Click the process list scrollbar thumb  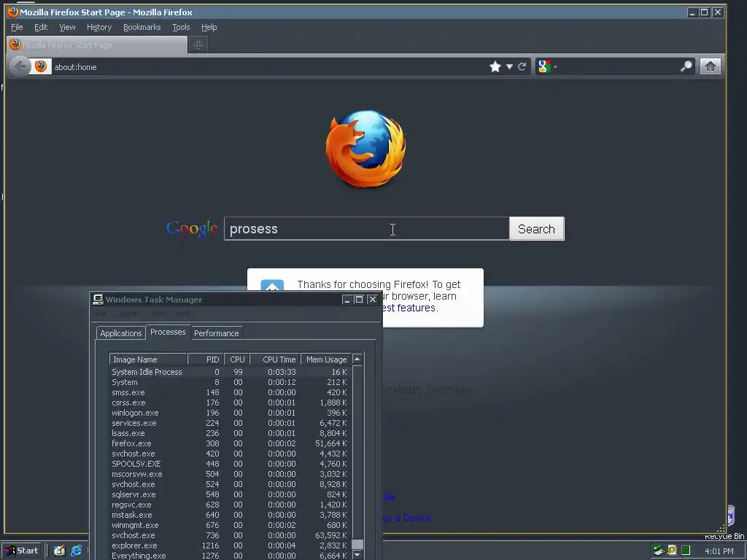click(357, 544)
